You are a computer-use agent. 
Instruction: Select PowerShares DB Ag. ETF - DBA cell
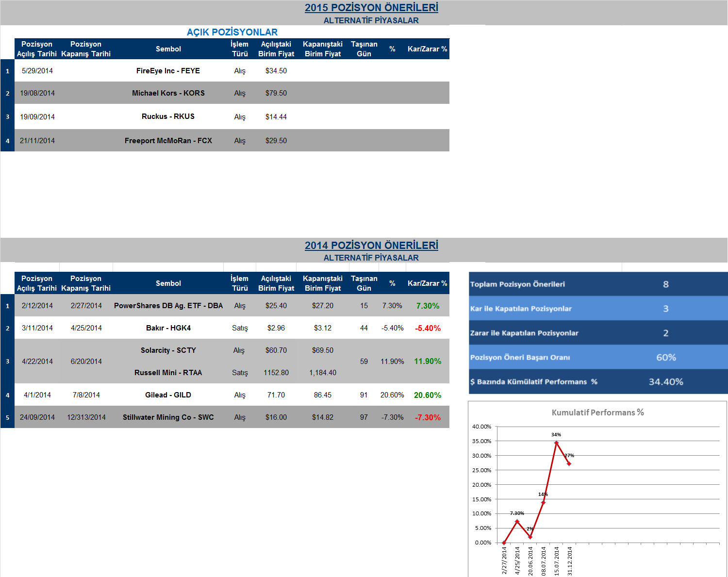click(168, 306)
